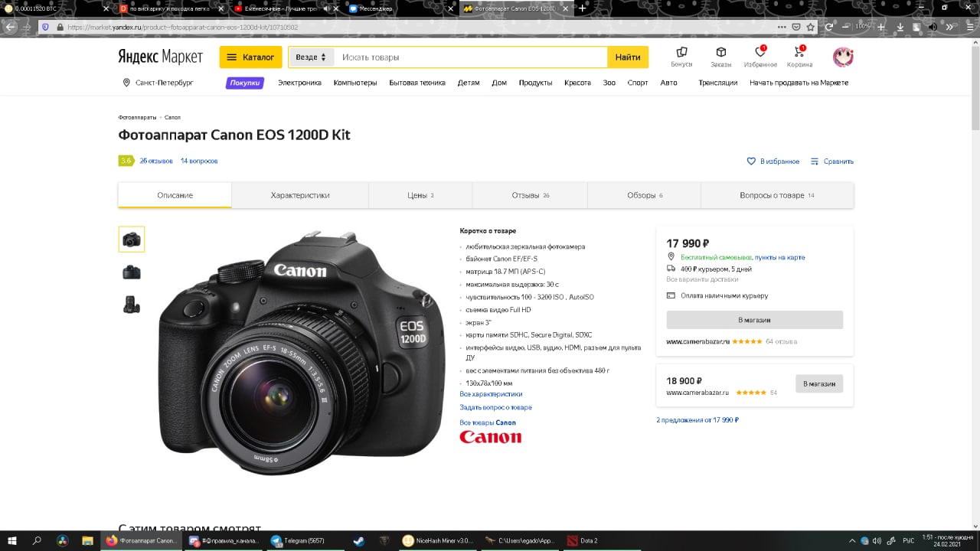Open Электроника category in navigation
980x551 pixels.
tap(299, 83)
